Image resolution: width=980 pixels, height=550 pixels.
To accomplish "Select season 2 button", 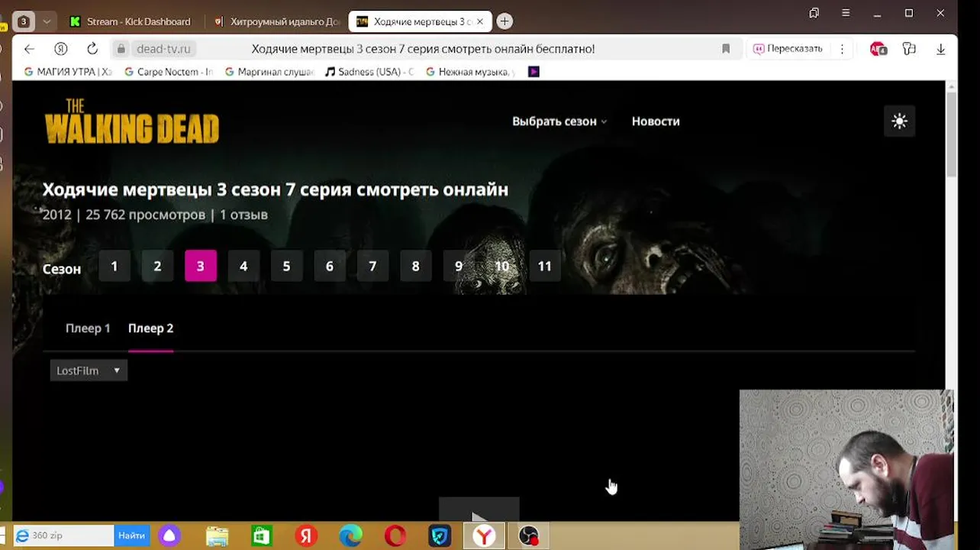I will click(x=157, y=266).
